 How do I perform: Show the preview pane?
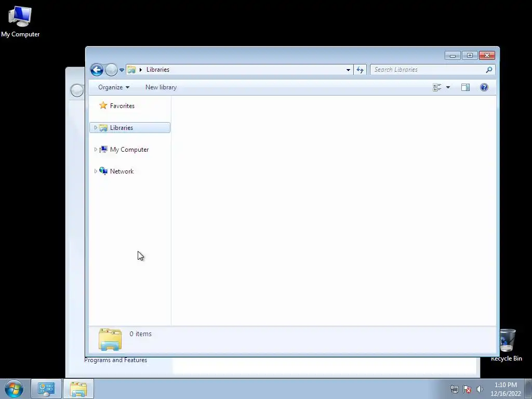pos(465,87)
